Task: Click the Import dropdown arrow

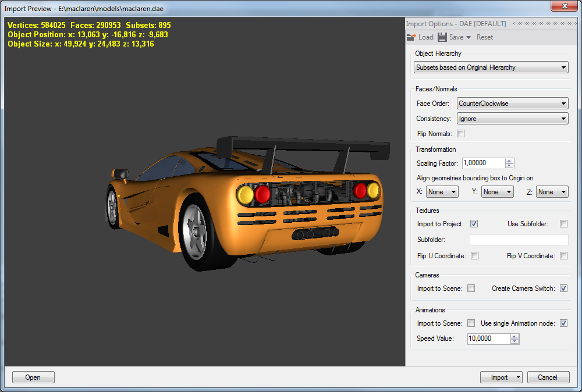Action: pos(517,377)
